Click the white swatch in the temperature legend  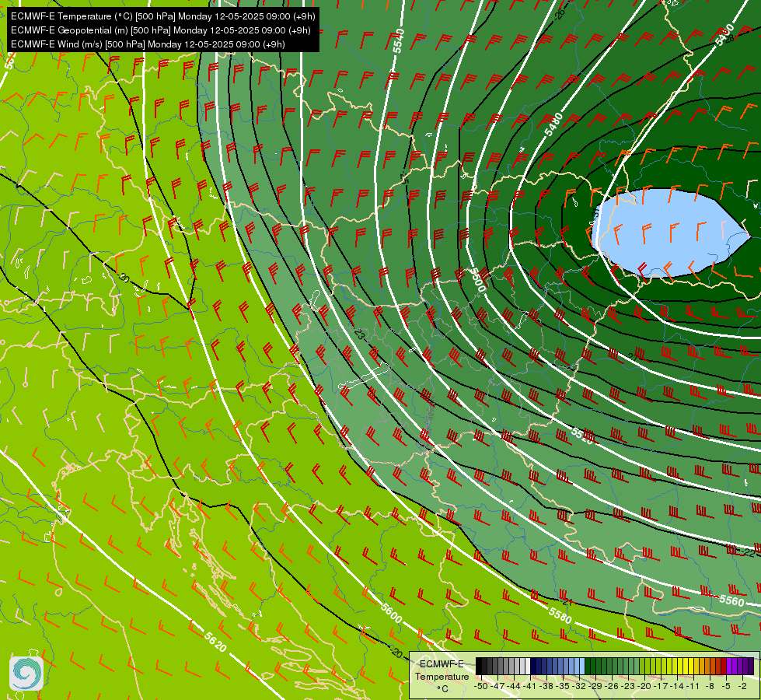click(528, 666)
